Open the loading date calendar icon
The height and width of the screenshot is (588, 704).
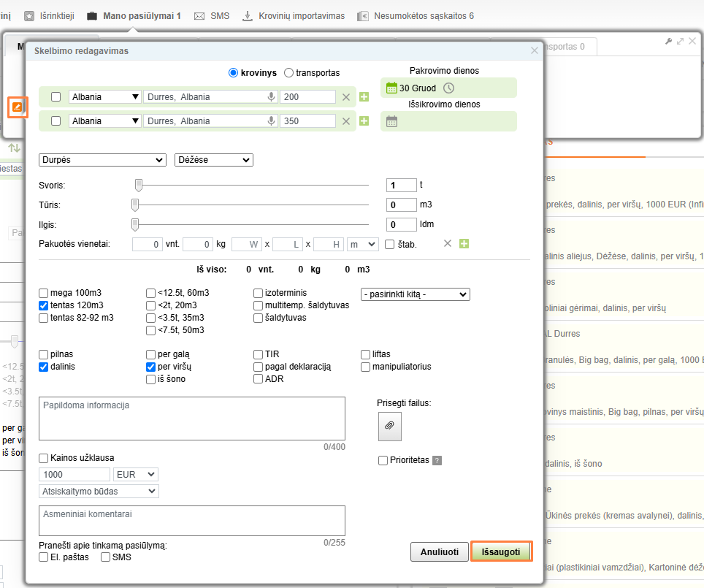pos(391,88)
